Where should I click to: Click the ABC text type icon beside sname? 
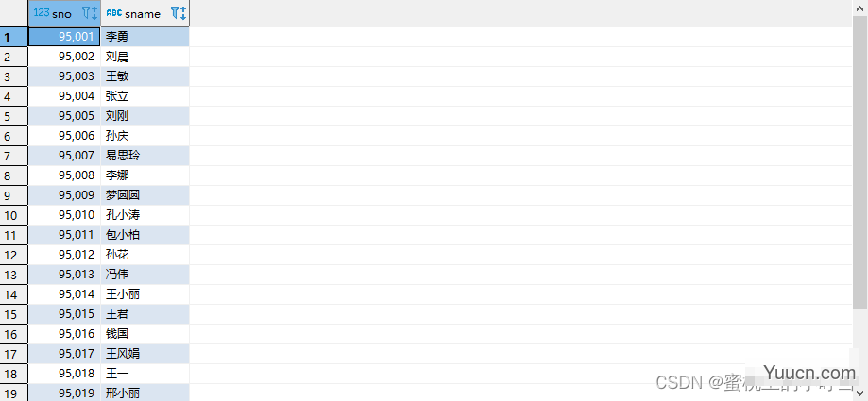[114, 12]
